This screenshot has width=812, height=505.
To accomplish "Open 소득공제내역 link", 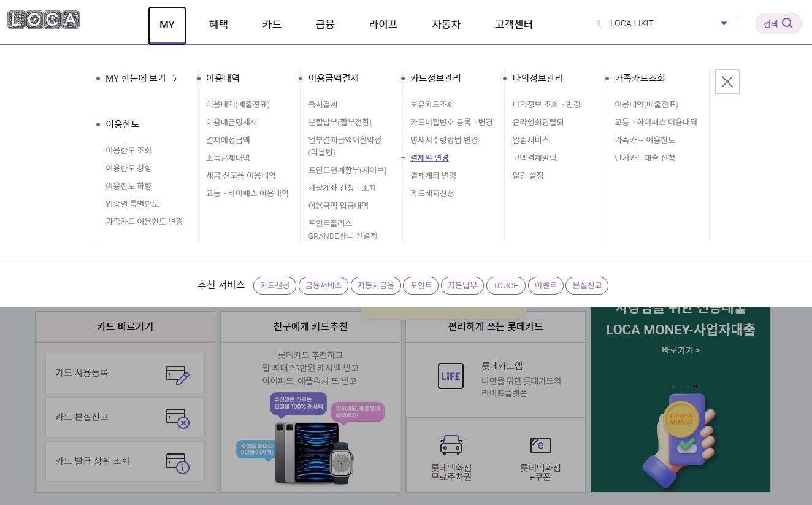I will tap(228, 158).
